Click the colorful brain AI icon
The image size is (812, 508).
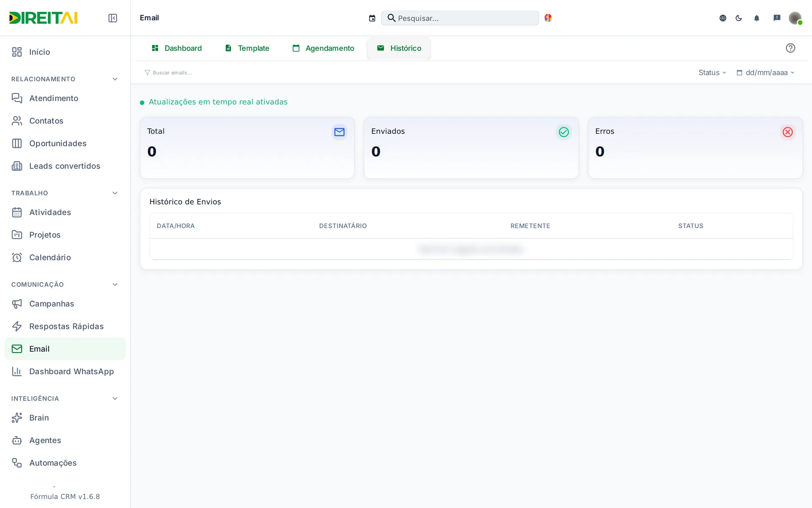pyautogui.click(x=548, y=18)
